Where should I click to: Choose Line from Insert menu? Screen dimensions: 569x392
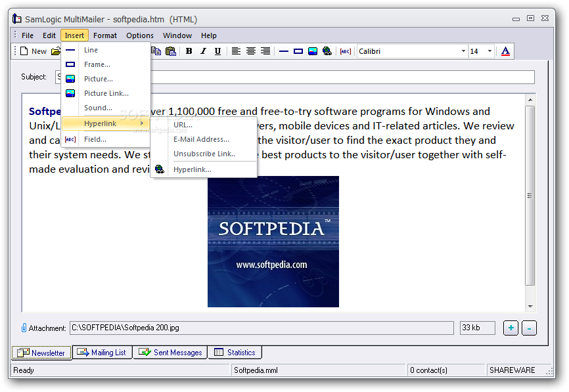point(106,50)
